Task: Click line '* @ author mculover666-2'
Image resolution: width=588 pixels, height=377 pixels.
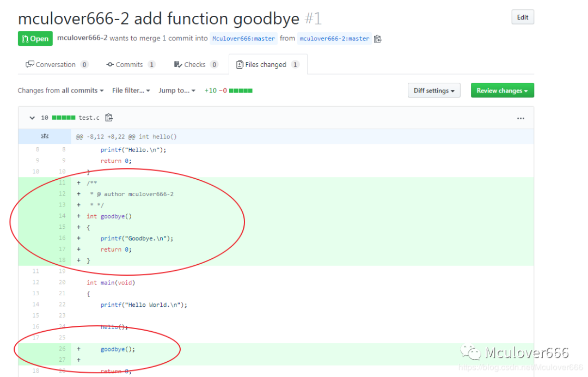Action: click(x=132, y=194)
